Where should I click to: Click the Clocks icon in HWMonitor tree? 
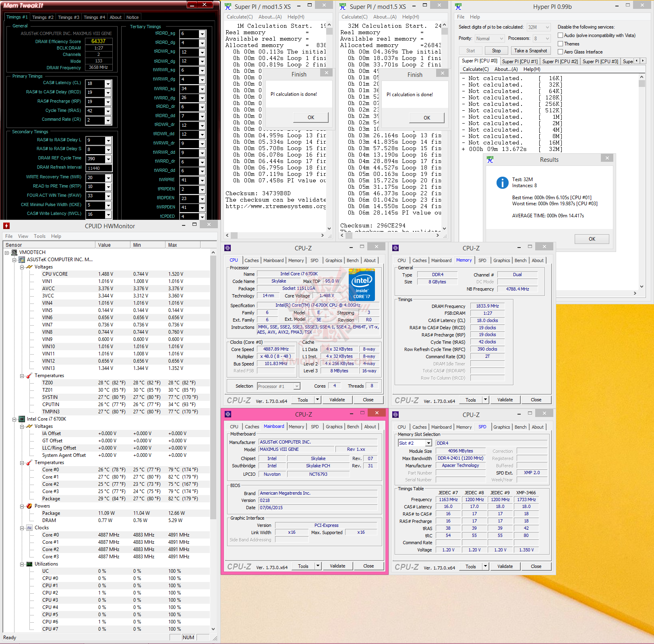tap(29, 528)
